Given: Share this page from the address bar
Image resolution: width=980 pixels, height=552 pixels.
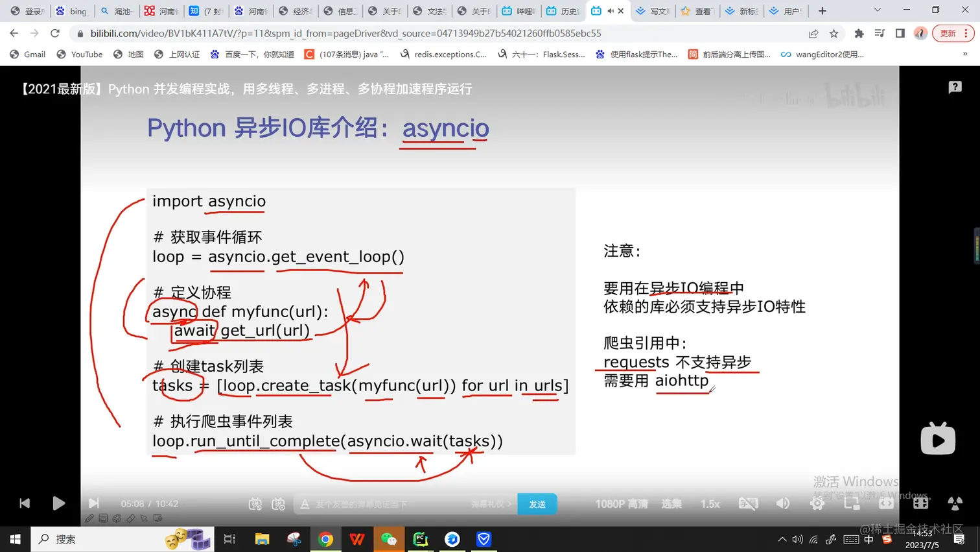Looking at the screenshot, I should pyautogui.click(x=813, y=33).
